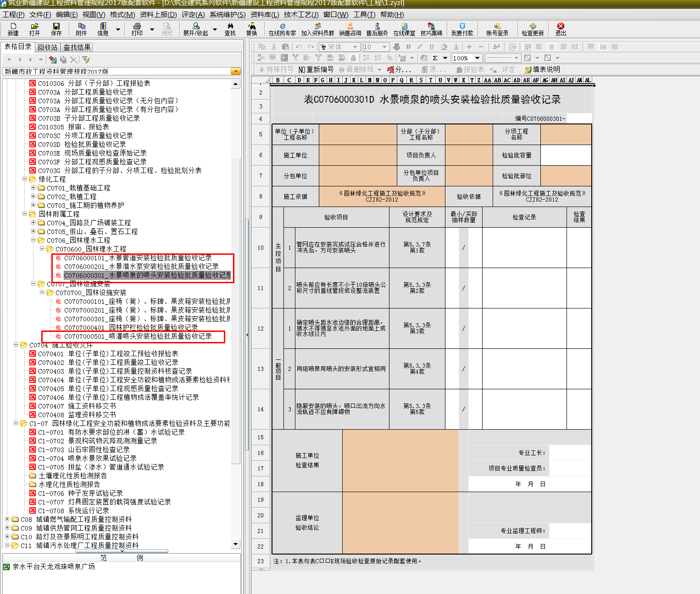
Task: Click the 检验批容量 input cell
Action: [566, 155]
